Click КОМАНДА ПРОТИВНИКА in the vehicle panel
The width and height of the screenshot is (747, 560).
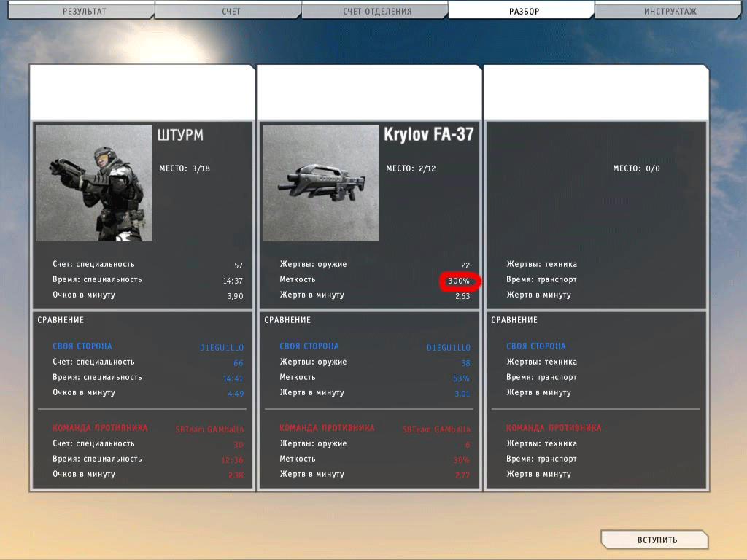554,427
